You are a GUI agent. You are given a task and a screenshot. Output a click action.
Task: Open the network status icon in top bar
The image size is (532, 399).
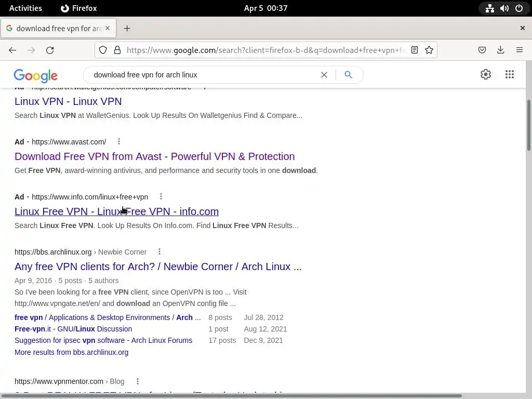(x=489, y=8)
